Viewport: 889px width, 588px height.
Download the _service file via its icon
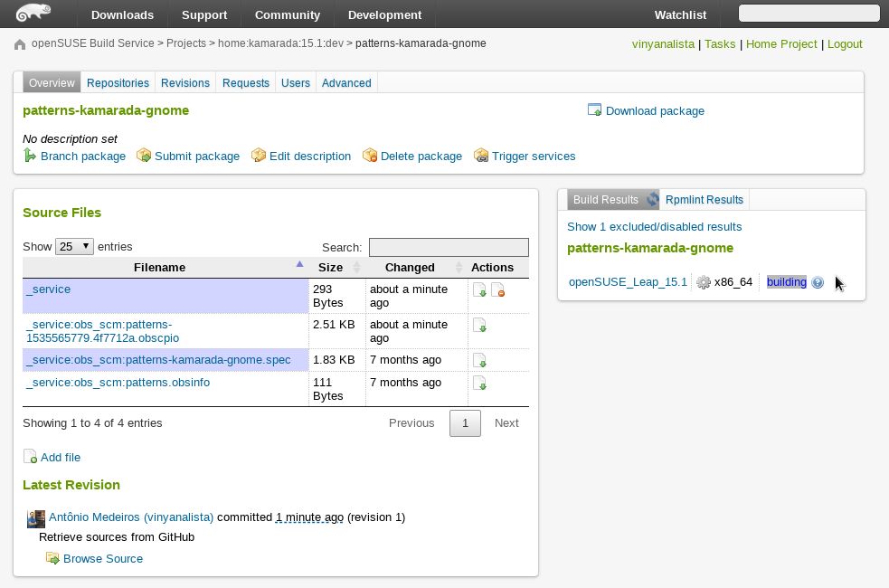click(479, 289)
